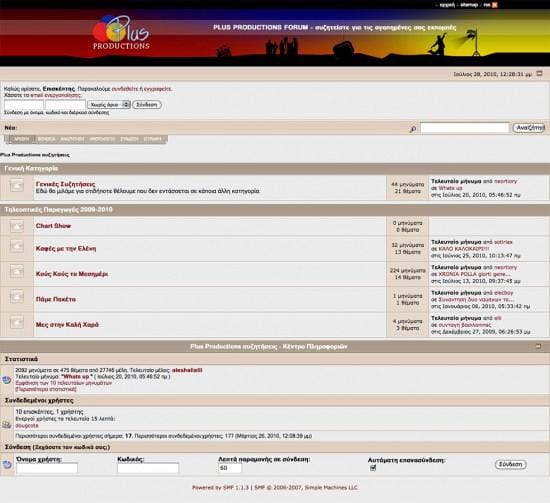Click board icon for Μες στην Καλή Χαρά
550x503 pixels.
pos(16,322)
